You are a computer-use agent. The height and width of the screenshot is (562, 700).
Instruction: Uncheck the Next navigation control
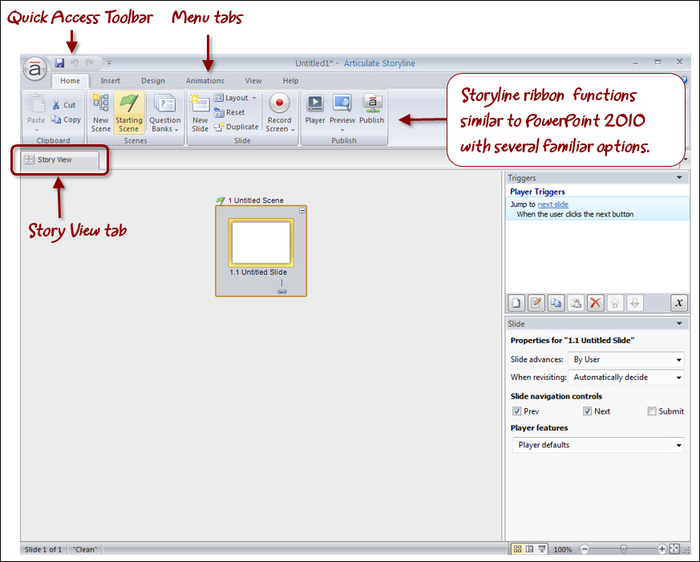coord(587,411)
